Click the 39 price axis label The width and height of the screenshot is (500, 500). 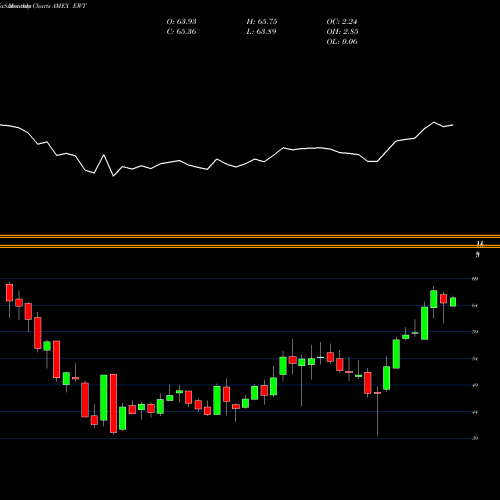pyautogui.click(x=475, y=438)
